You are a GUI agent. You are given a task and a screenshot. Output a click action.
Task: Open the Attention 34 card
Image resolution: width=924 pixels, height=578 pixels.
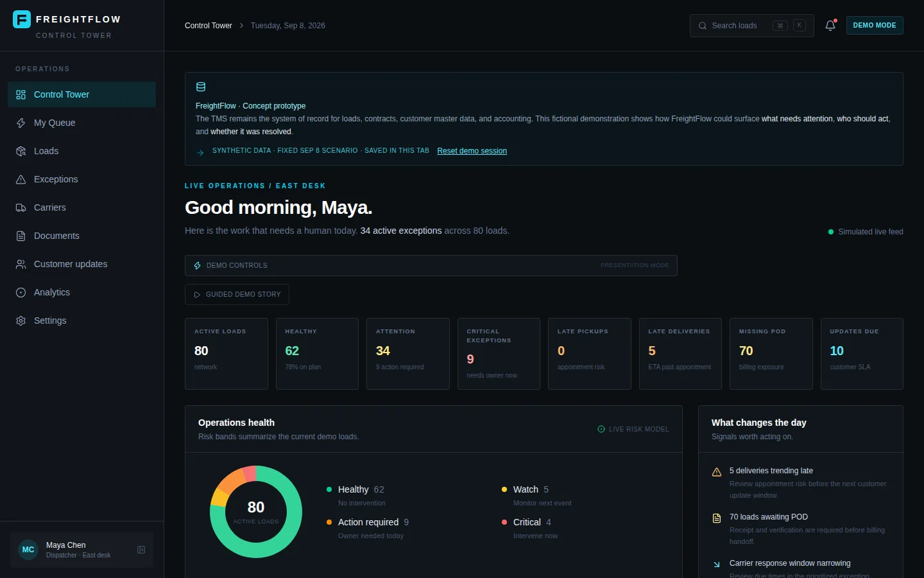(408, 354)
